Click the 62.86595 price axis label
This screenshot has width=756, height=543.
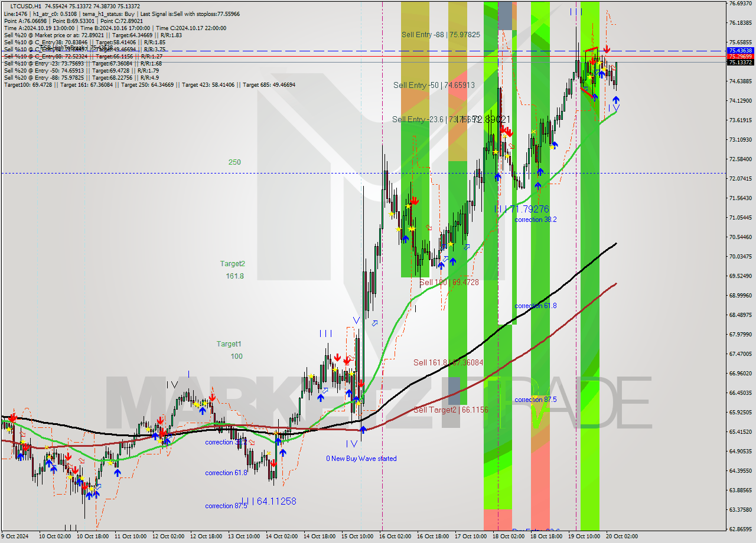[740, 529]
